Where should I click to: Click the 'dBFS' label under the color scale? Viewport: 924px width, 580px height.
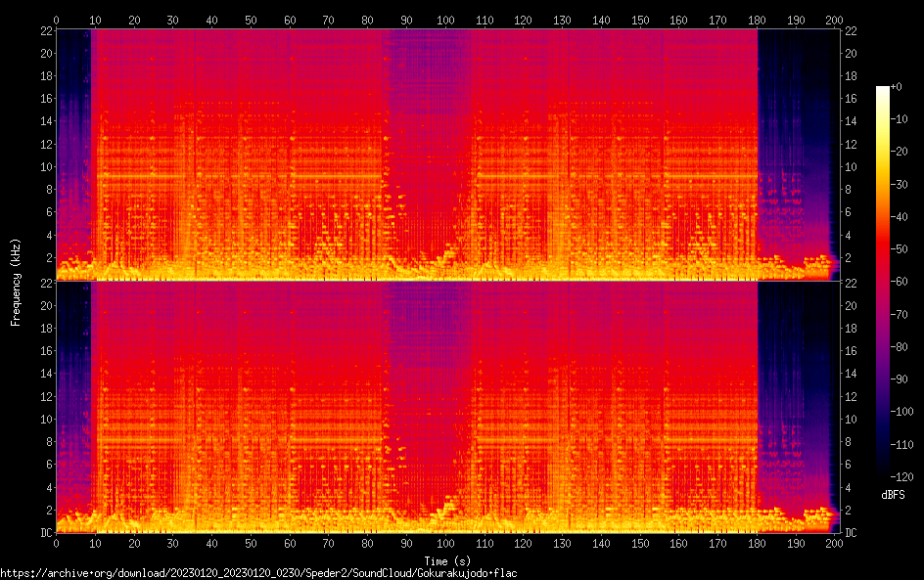(892, 496)
